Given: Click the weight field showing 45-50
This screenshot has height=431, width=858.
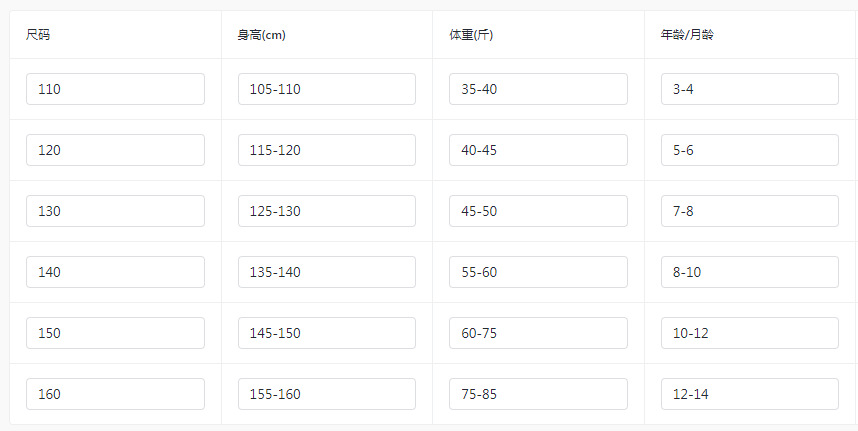Looking at the screenshot, I should coord(538,211).
